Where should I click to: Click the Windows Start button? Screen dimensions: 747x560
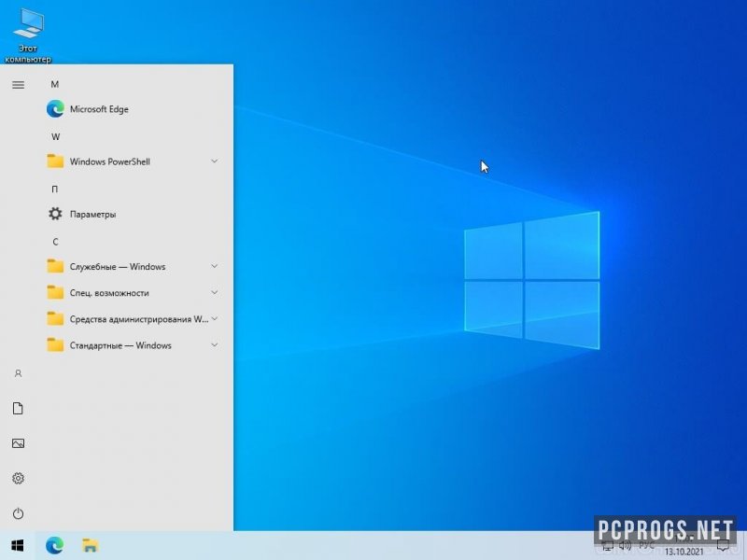click(18, 545)
